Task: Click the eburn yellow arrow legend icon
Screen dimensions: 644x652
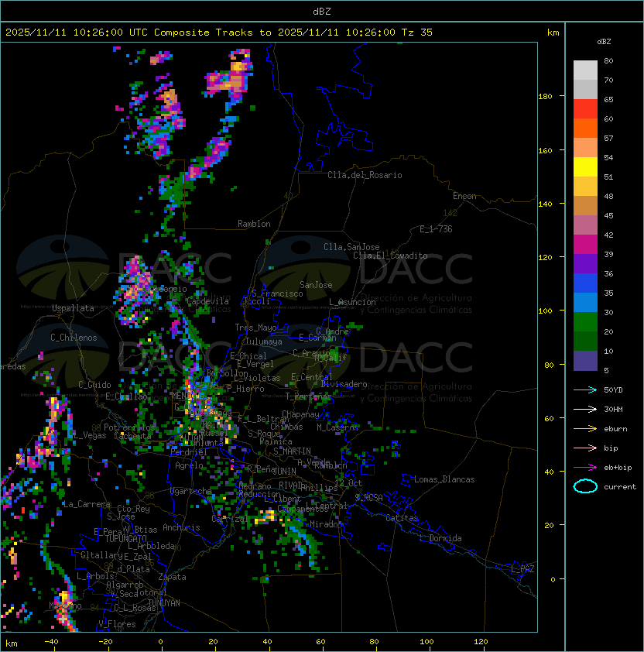Action: click(x=585, y=429)
